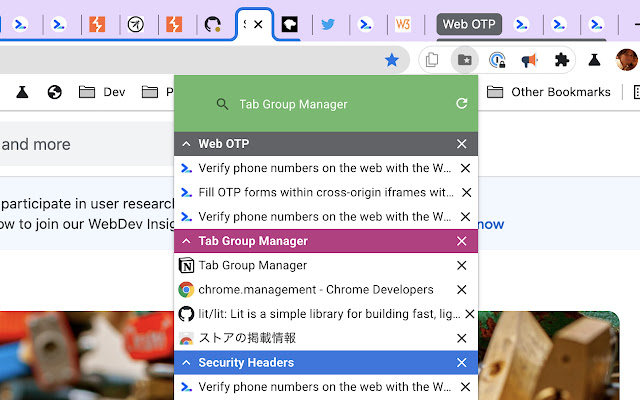
Task: Close the Notion Tab Group Manager tab entry
Action: click(x=462, y=265)
